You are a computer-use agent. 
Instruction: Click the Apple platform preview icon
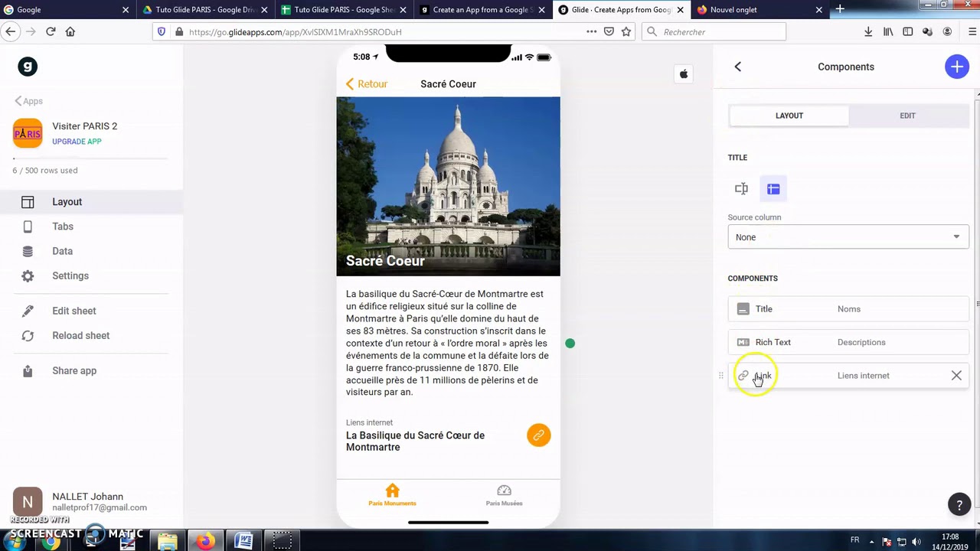684,73
